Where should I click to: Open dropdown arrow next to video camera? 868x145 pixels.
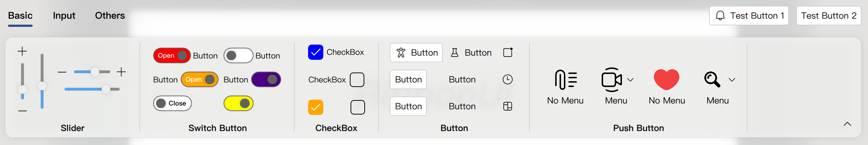pyautogui.click(x=631, y=80)
